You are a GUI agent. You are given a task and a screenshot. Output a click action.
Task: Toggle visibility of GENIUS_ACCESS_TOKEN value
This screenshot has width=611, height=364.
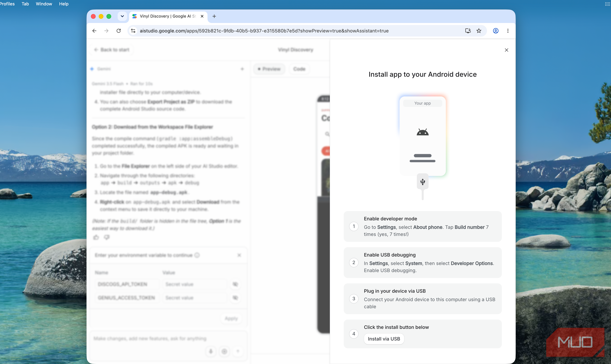(x=235, y=298)
